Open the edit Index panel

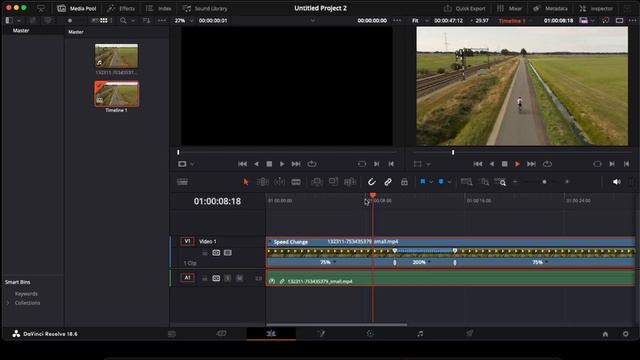(159, 8)
